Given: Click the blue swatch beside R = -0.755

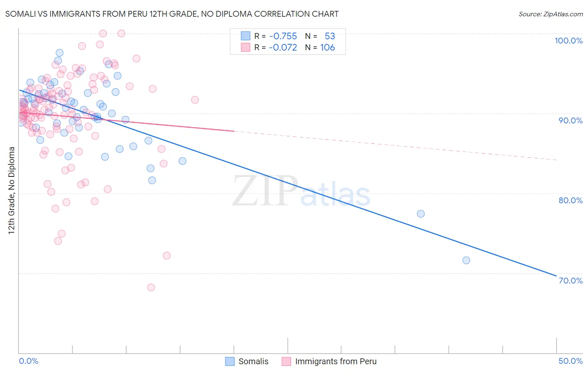Looking at the screenshot, I should pos(245,36).
